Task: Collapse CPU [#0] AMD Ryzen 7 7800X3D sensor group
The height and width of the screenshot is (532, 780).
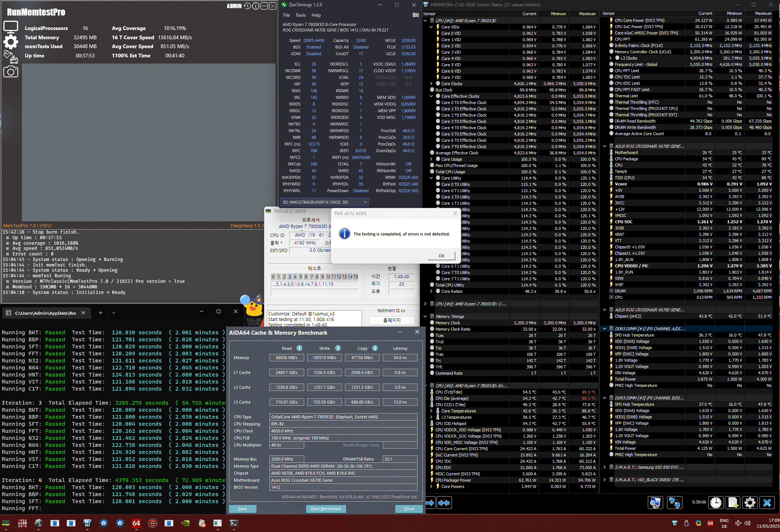Action: [x=426, y=21]
